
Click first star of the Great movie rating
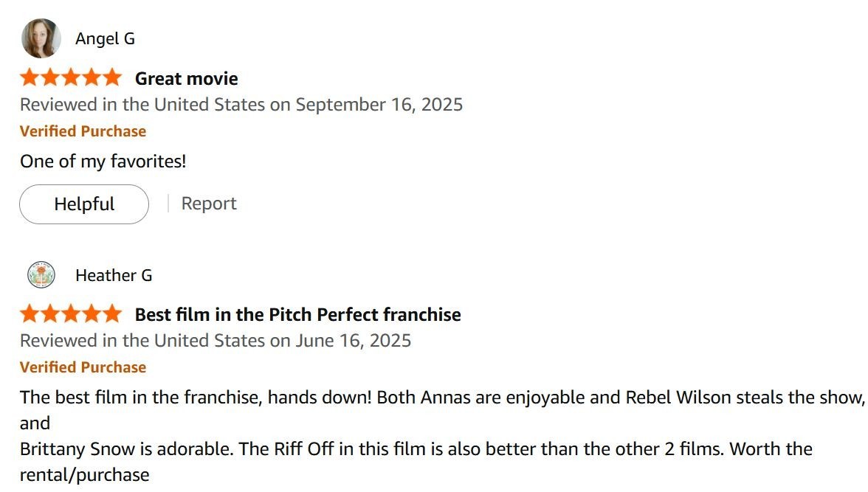point(30,77)
